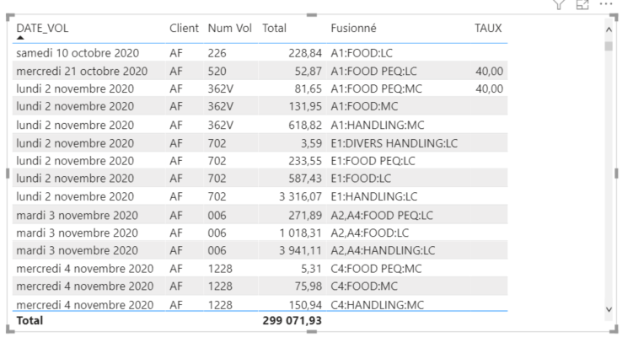Select cell samedi 10 octobre 2020
The height and width of the screenshot is (364, 633).
pos(78,53)
